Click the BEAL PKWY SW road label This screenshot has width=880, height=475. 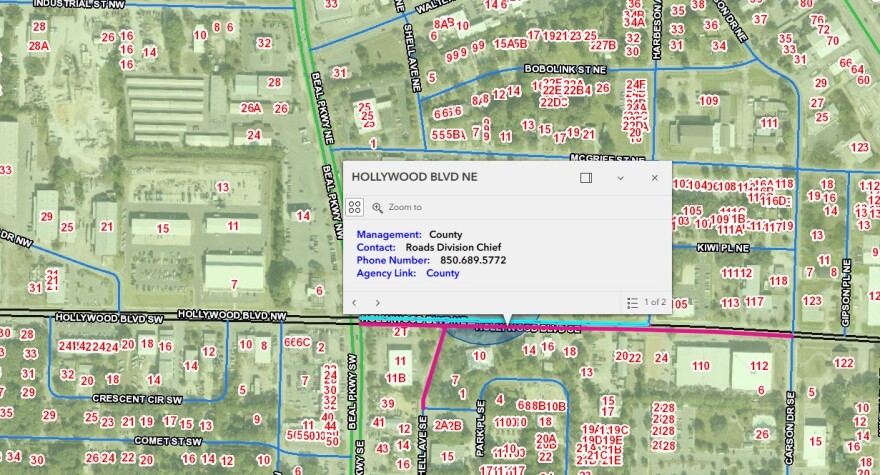[352, 391]
